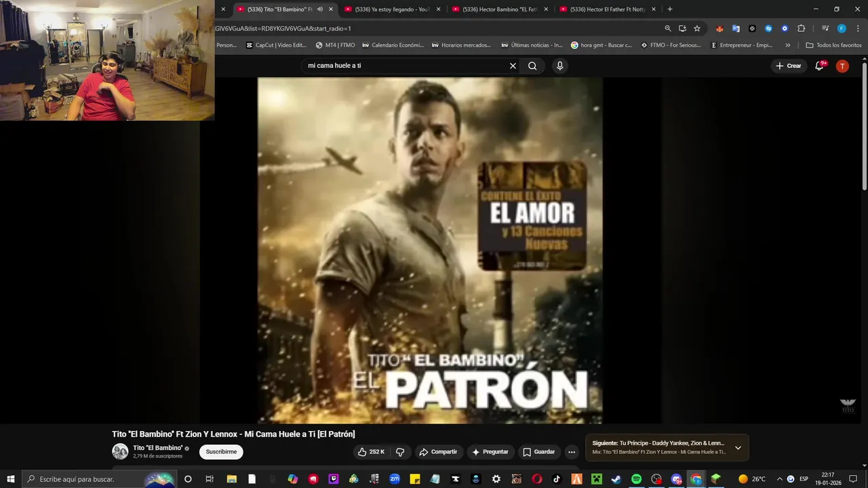Click the Preguntar button
The width and height of the screenshot is (868, 488).
point(490,452)
